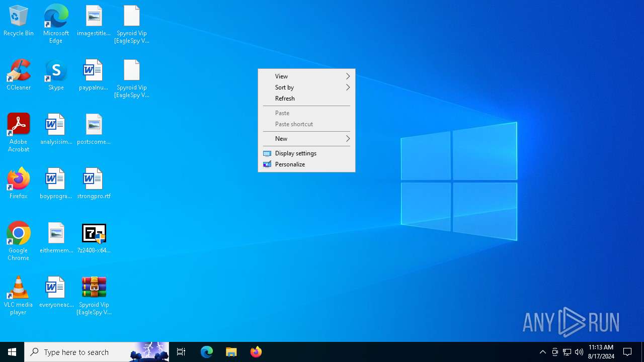Open Display settings from context menu

click(x=306, y=153)
